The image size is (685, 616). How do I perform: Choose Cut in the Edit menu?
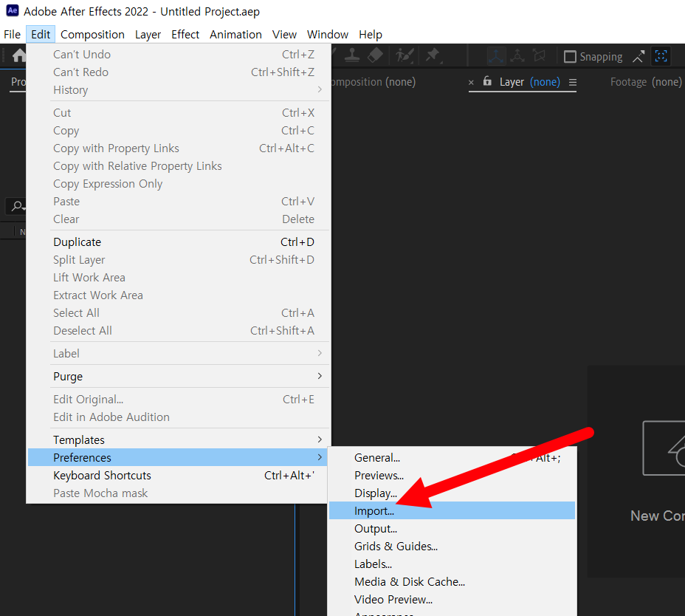click(178, 113)
